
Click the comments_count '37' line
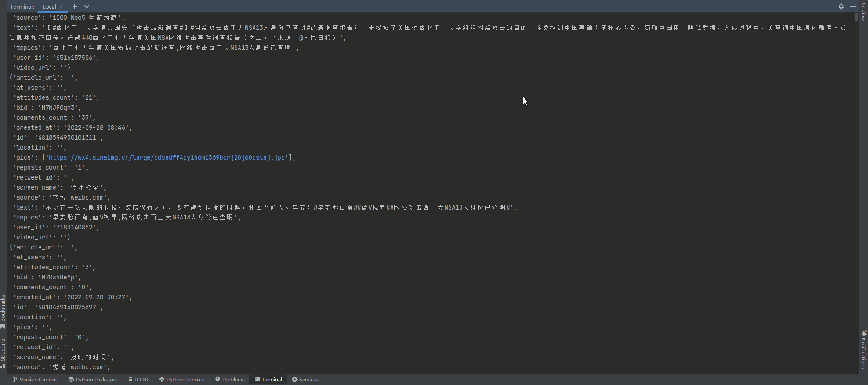pyautogui.click(x=54, y=117)
